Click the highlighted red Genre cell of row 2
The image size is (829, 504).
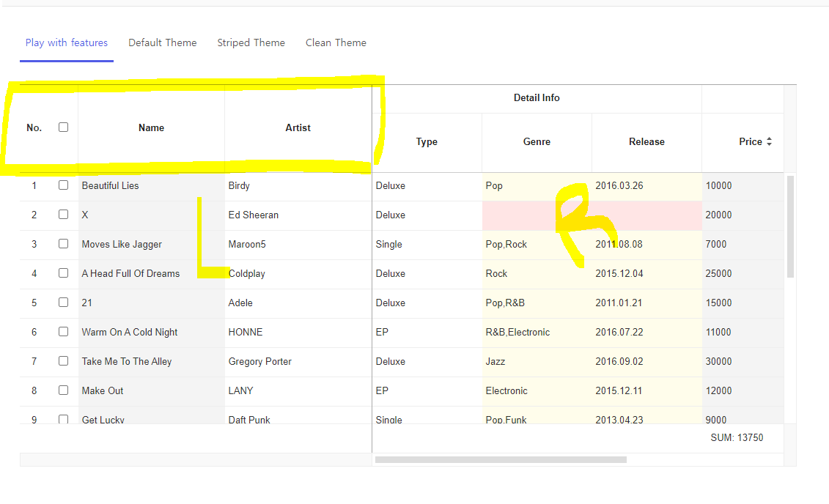point(537,215)
